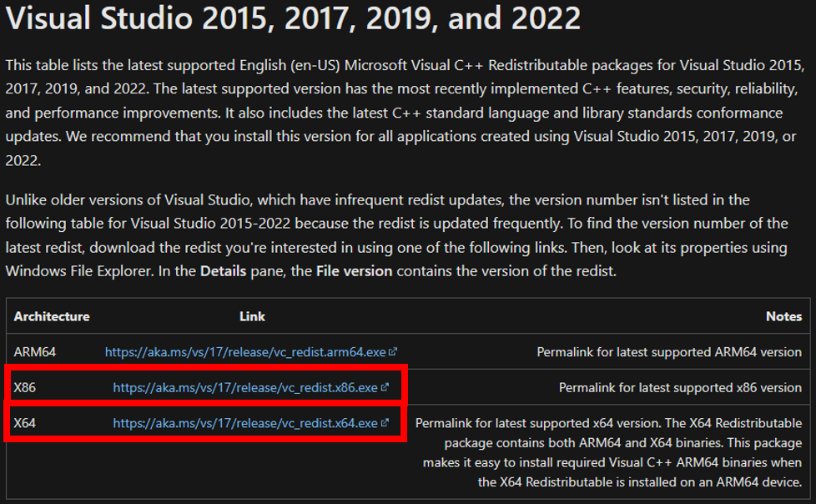Click external-link icon after the ARM64 URL
Viewport: 816px width, 504px height.
point(393,352)
